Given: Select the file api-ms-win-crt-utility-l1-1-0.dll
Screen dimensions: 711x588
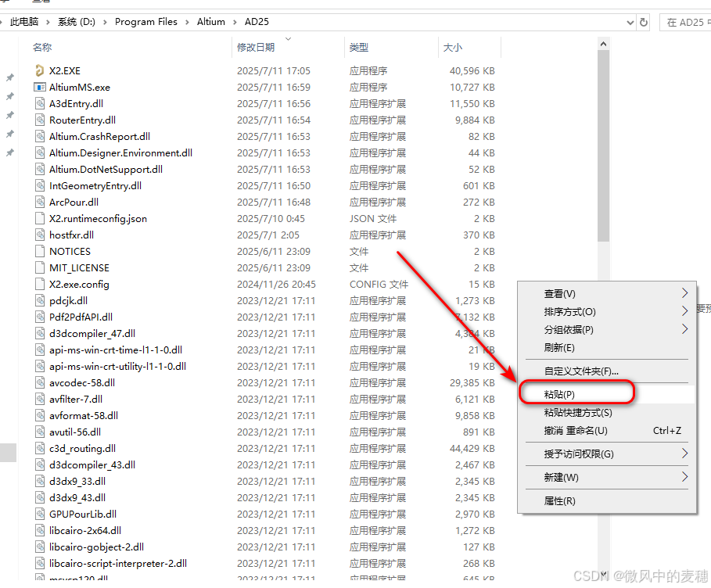Looking at the screenshot, I should (117, 366).
